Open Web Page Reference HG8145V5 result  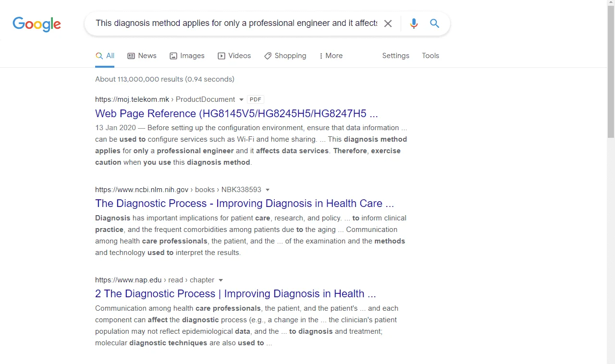[x=236, y=114]
